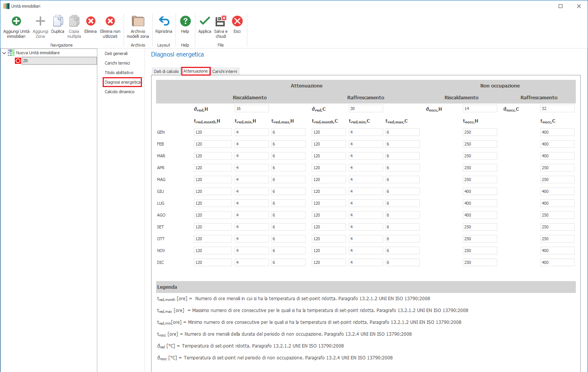Apply changes with the Applica checkmark

(205, 21)
